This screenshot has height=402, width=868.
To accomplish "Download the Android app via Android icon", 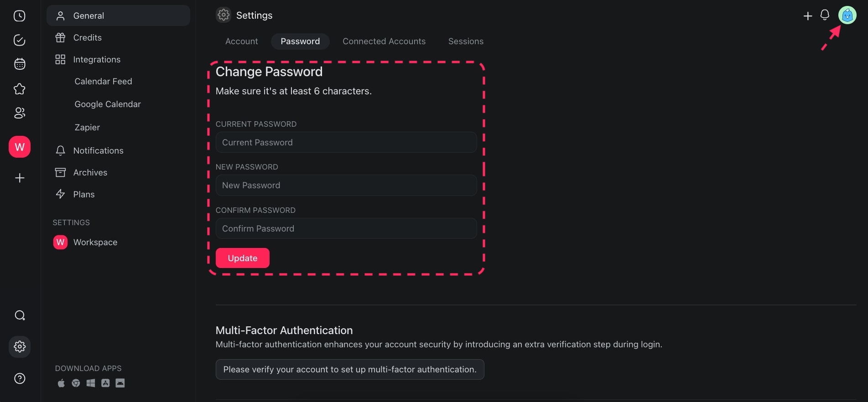I will (120, 383).
